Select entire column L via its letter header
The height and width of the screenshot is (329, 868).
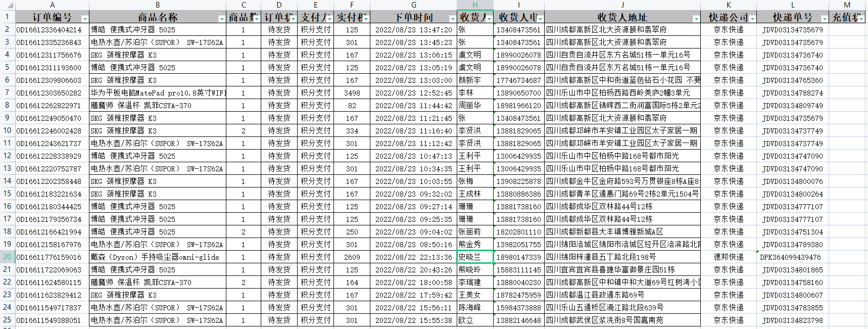tap(793, 5)
